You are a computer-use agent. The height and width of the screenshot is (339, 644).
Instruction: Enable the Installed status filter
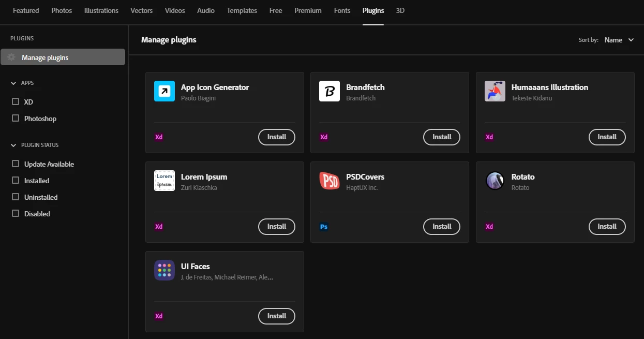point(16,181)
